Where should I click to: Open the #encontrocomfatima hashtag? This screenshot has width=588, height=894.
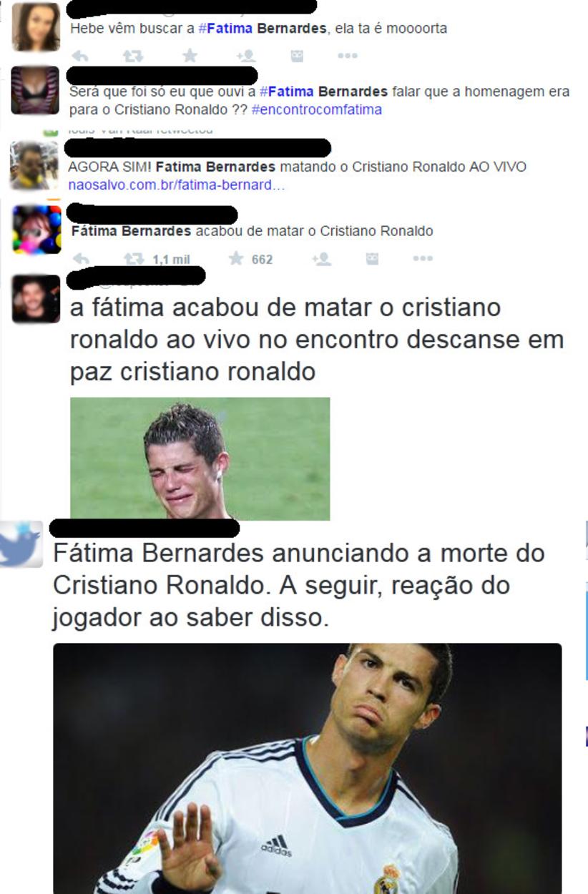point(317,109)
